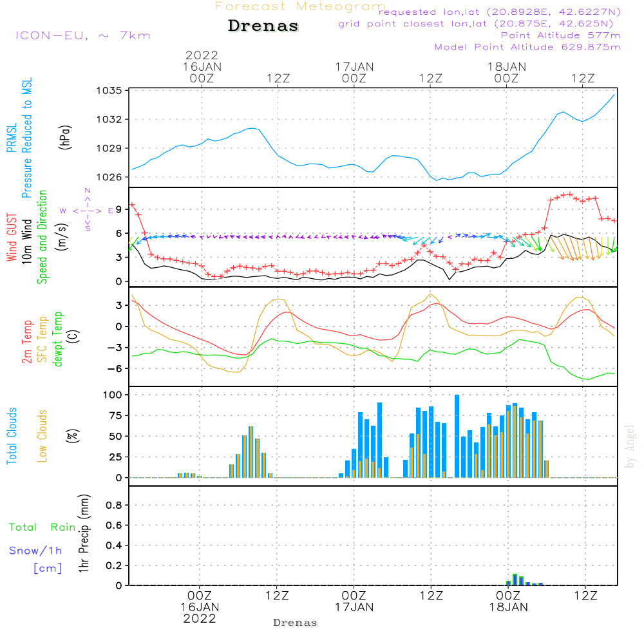Click the Model Point Altitude 629.875m text
The height and width of the screenshot is (644, 644).
click(527, 47)
